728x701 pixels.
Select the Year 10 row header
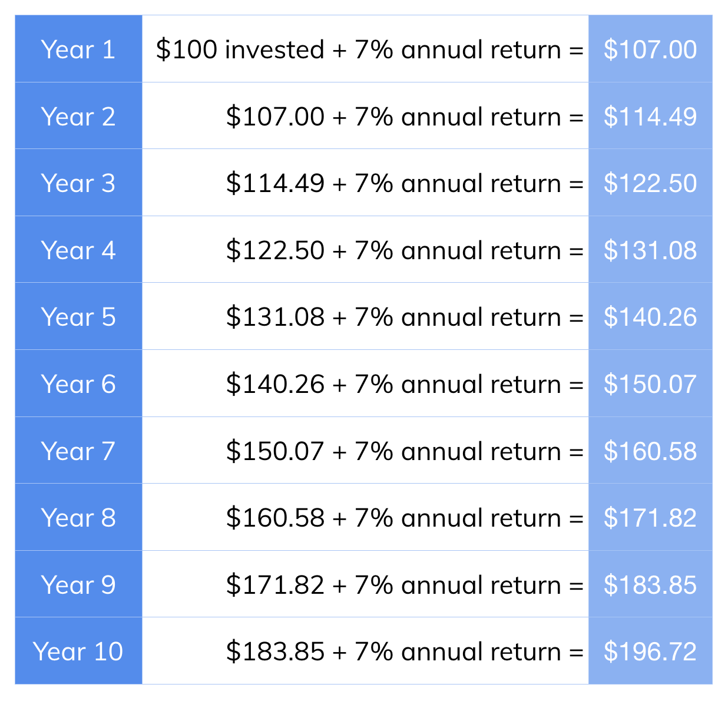tap(78, 651)
